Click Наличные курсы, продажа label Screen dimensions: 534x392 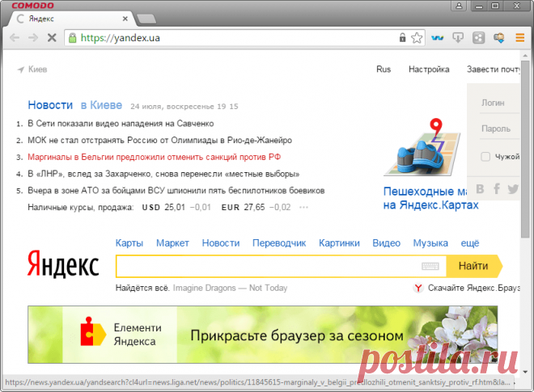click(81, 207)
